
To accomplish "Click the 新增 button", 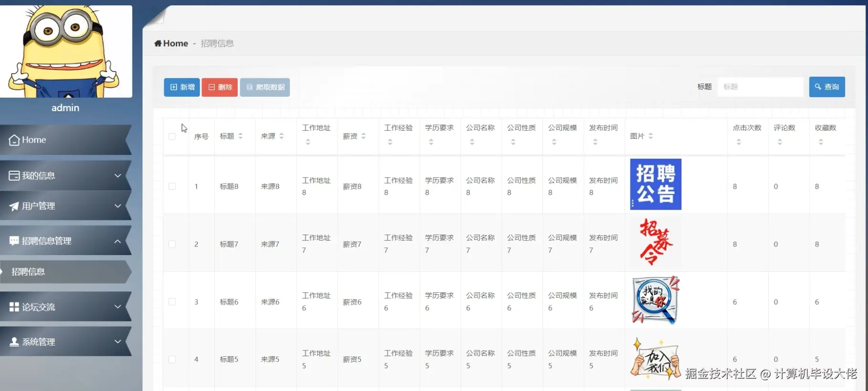I will tap(182, 87).
